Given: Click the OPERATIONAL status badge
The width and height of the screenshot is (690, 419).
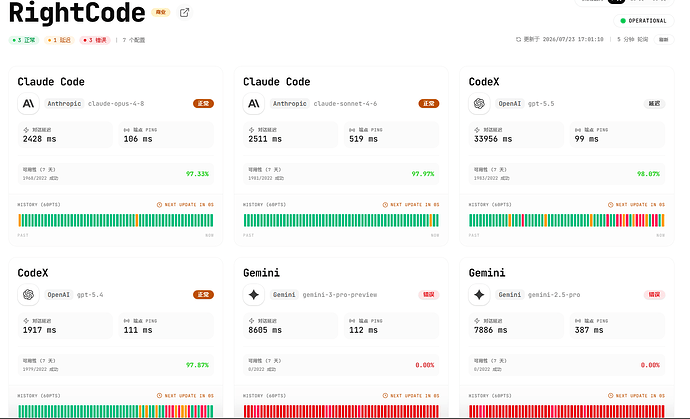Looking at the screenshot, I should 644,21.
